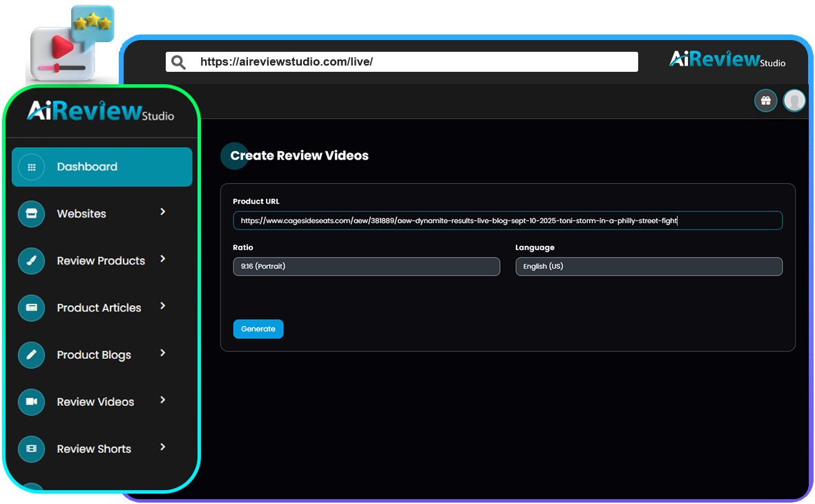This screenshot has width=815, height=504.
Task: Click the Review Shorts film icon
Action: pyautogui.click(x=31, y=449)
